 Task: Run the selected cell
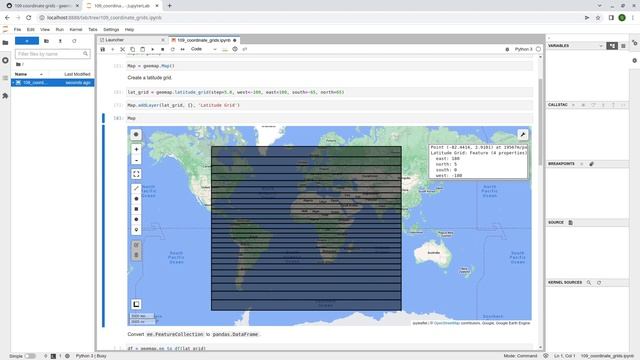tap(153, 49)
